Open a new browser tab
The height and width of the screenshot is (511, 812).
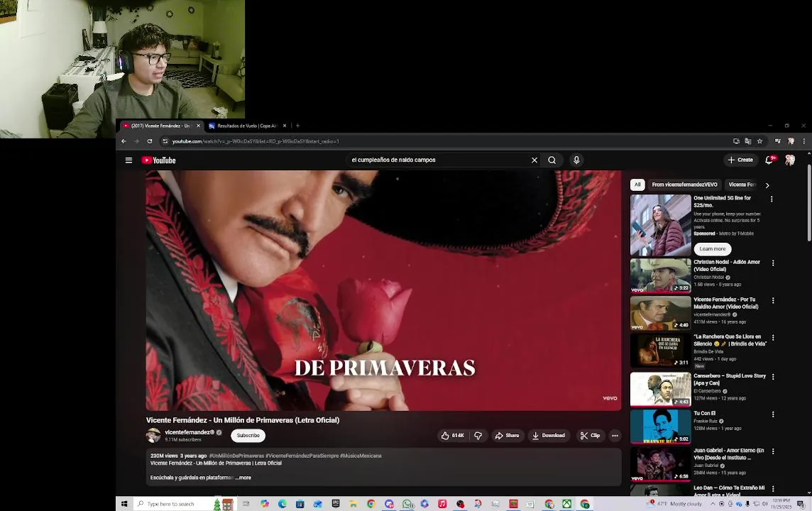[297, 126]
